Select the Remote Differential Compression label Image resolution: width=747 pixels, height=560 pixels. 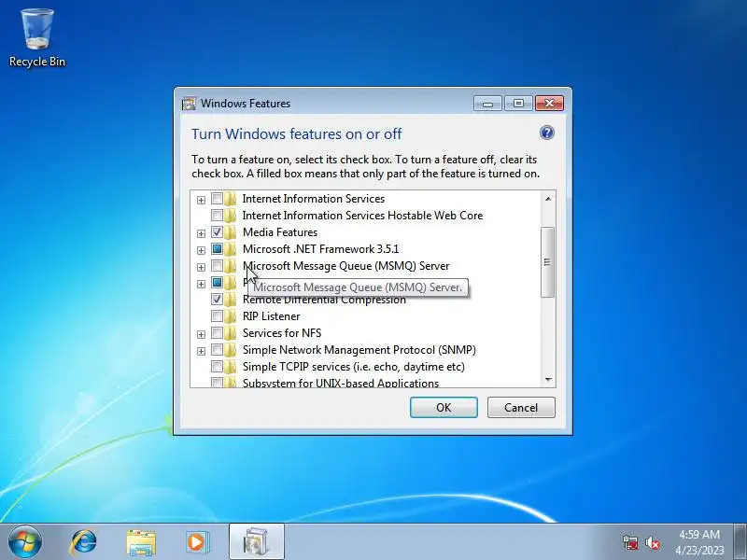[324, 300]
